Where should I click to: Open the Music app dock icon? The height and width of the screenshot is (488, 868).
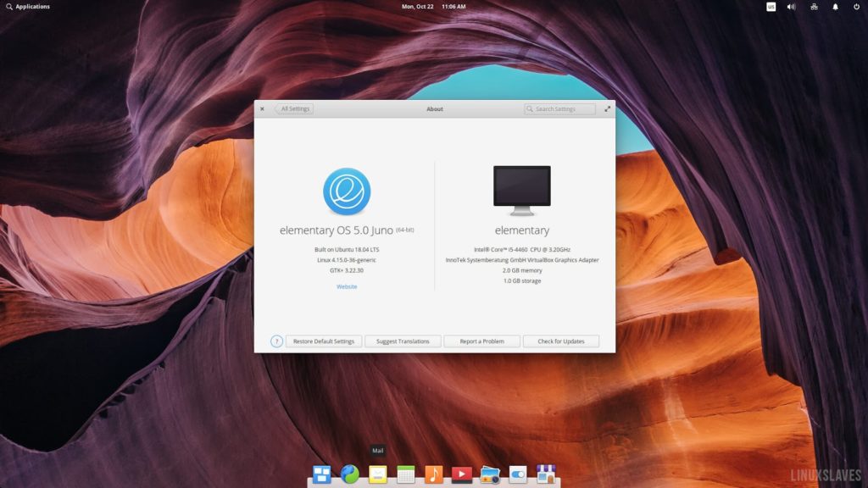[434, 473]
